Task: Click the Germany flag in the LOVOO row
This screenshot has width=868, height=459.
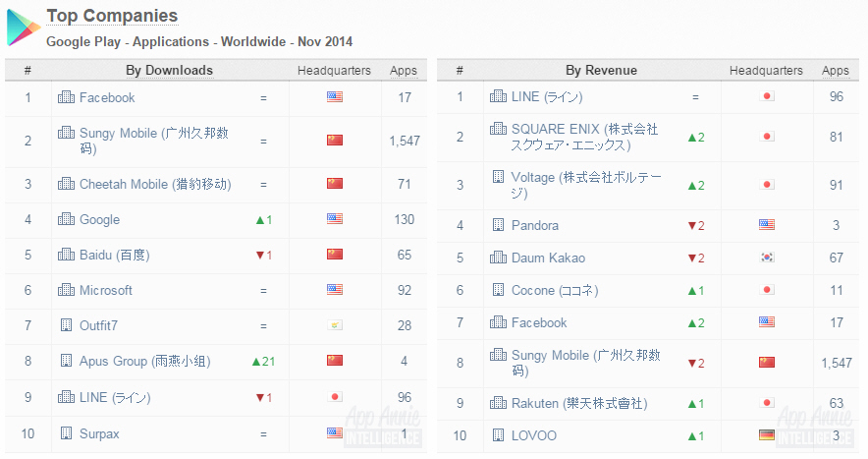Action: point(767,435)
